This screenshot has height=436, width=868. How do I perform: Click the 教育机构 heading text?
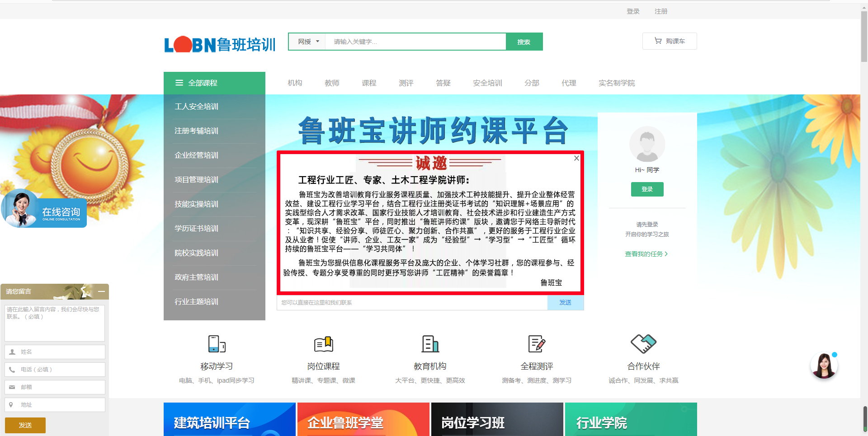[x=430, y=366]
